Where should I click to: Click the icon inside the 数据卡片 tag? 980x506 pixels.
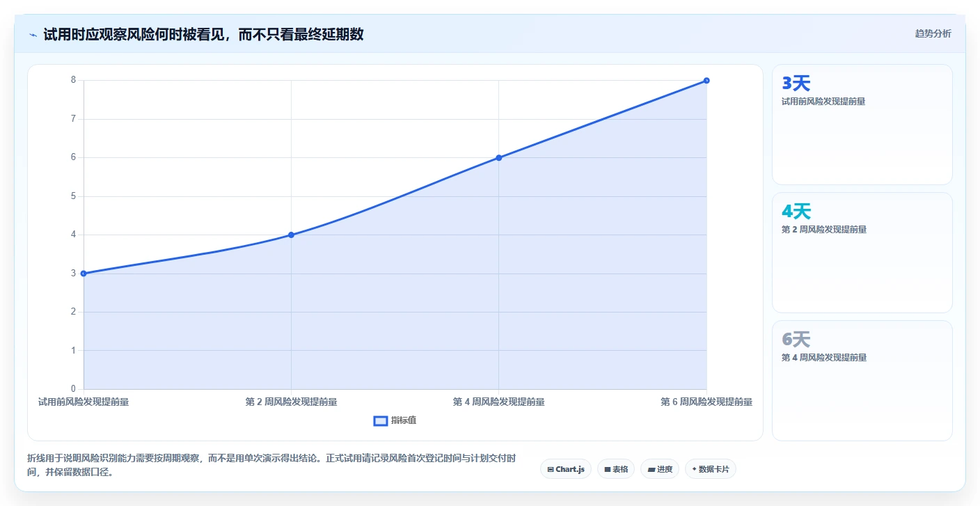[695, 469]
